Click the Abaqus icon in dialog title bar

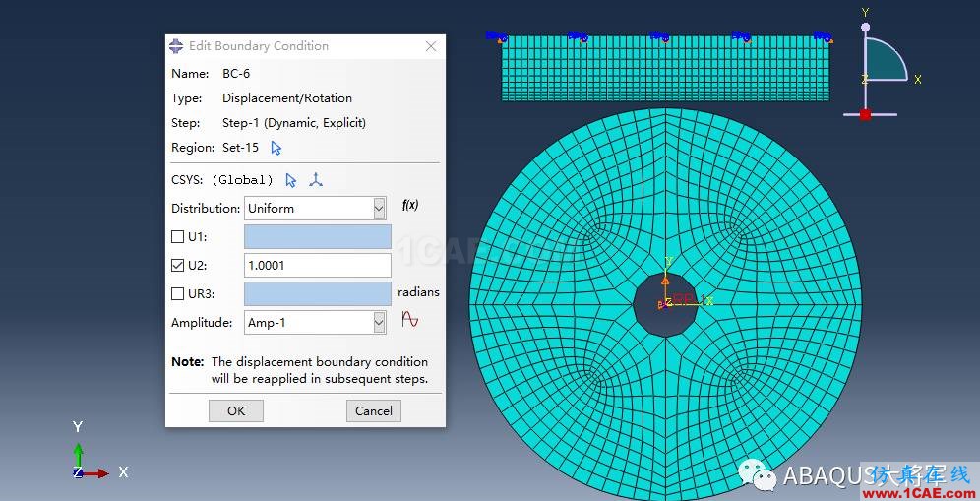coord(176,46)
